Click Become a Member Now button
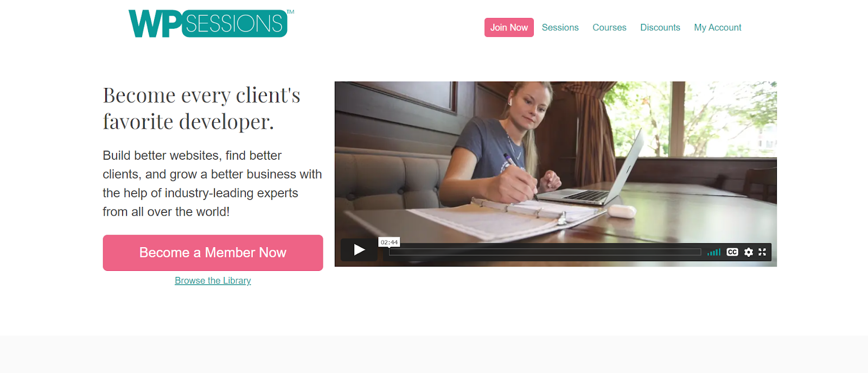The width and height of the screenshot is (868, 373). tap(213, 252)
